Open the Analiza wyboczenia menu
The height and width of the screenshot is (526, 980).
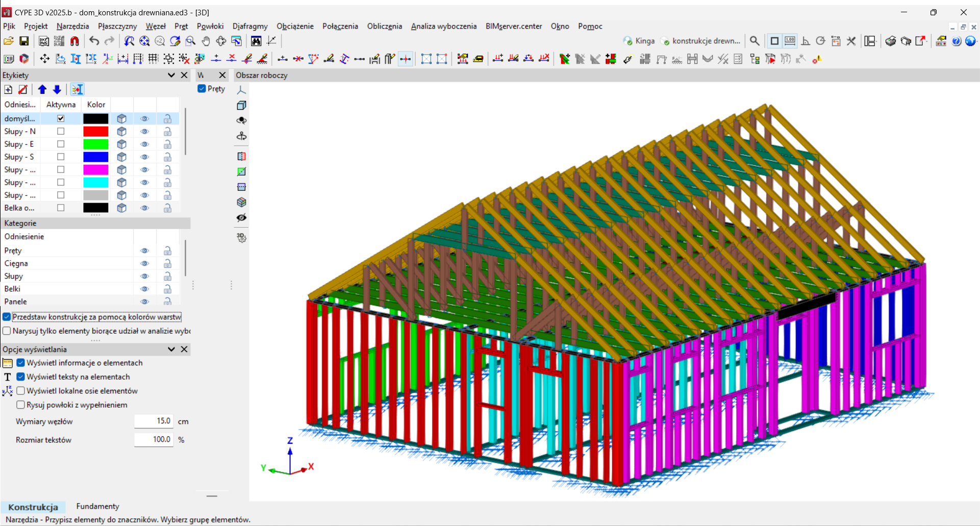443,27
